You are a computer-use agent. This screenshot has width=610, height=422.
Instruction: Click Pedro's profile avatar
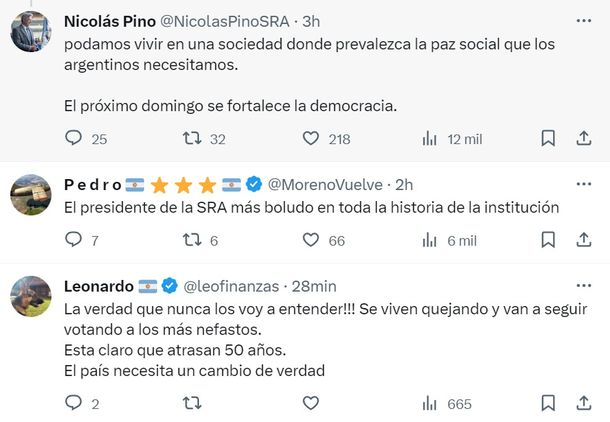point(31,194)
